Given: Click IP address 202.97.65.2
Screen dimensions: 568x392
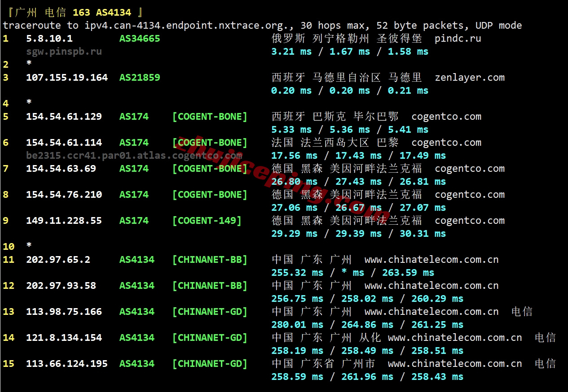Looking at the screenshot, I should [58, 260].
